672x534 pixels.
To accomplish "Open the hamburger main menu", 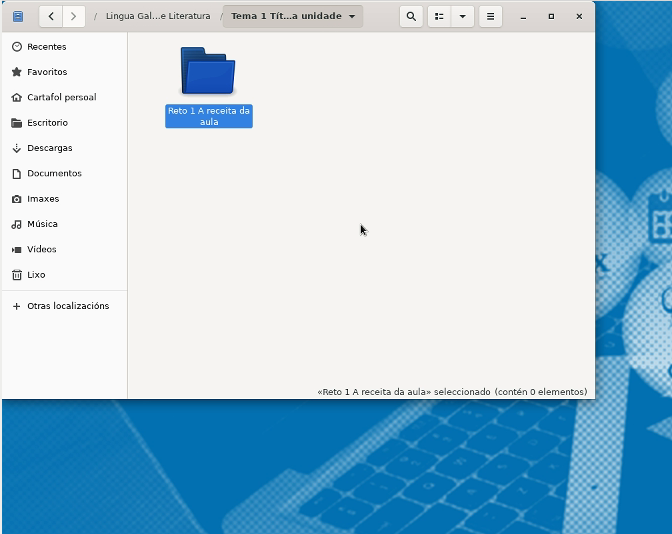I will point(489,16).
